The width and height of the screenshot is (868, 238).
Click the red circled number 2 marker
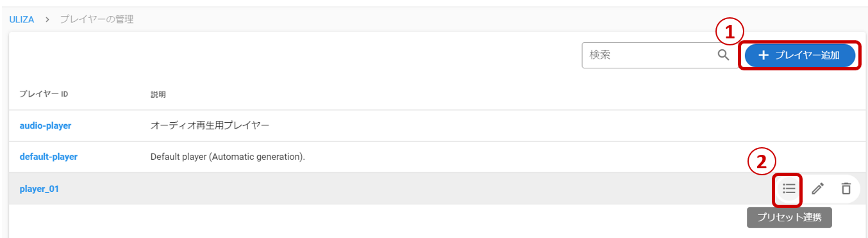pos(762,163)
